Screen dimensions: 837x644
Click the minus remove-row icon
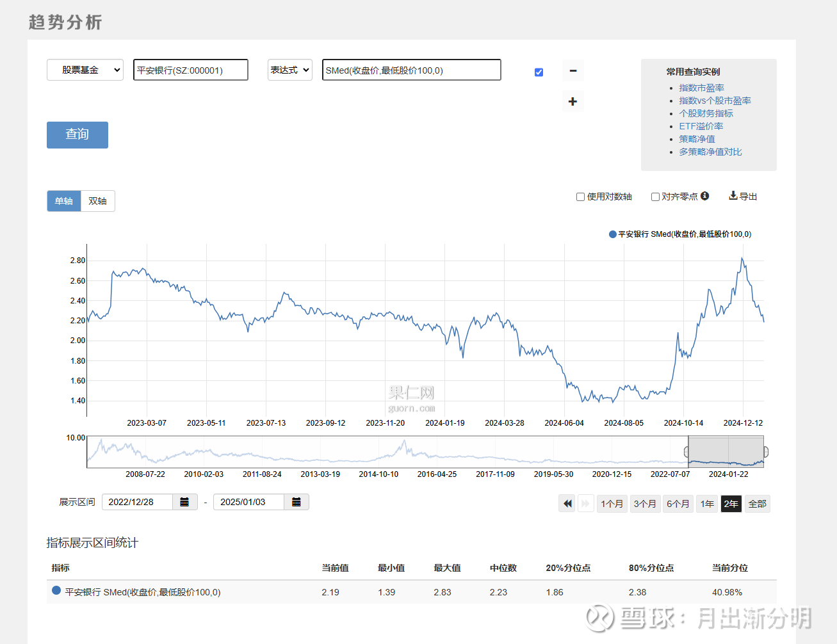573,70
